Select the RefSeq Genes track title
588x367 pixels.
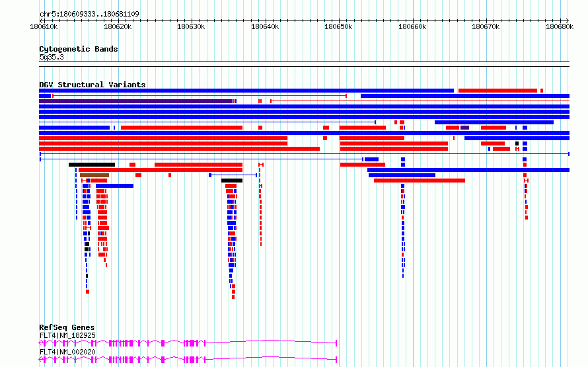pos(67,327)
